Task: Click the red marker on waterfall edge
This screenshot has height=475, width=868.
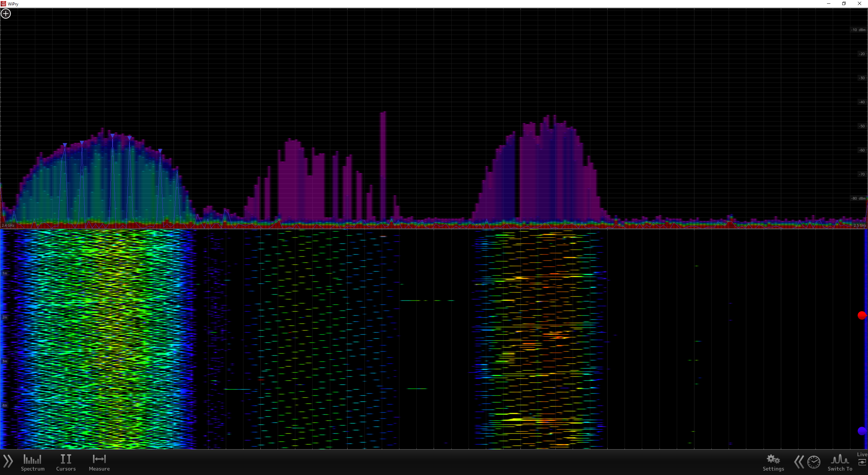Action: coord(862,316)
